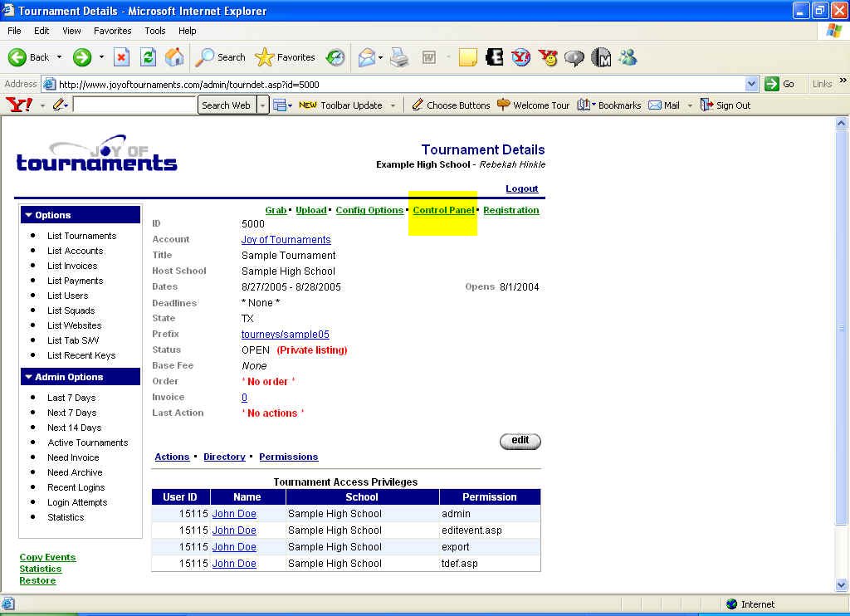Click the page's vertical scrollbar down arrow
Screen dimensions: 850x616
[841, 585]
